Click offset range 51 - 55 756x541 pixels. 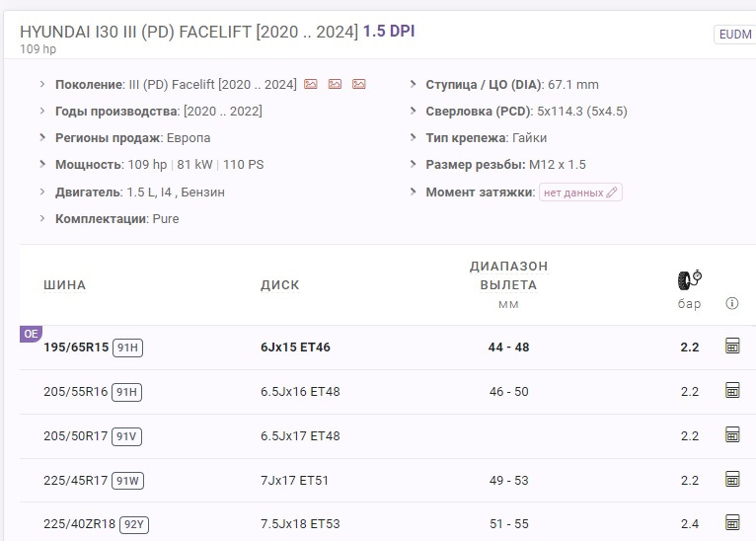(508, 523)
